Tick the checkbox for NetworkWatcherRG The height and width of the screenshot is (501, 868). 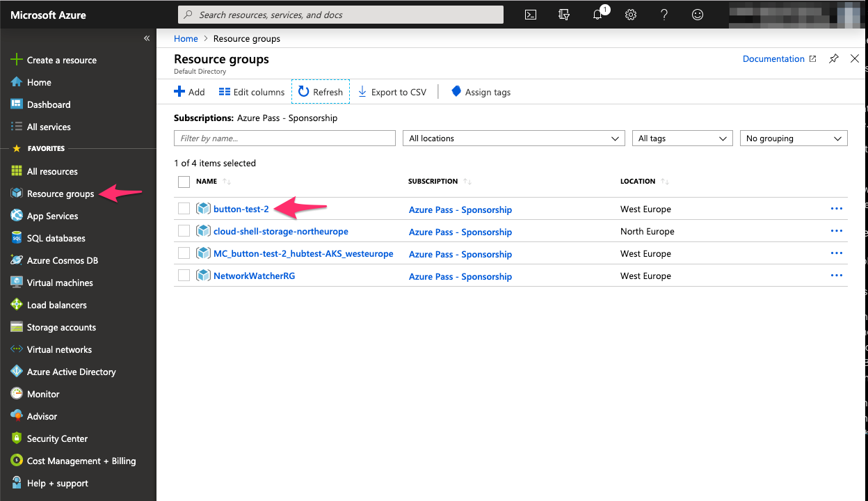click(184, 275)
